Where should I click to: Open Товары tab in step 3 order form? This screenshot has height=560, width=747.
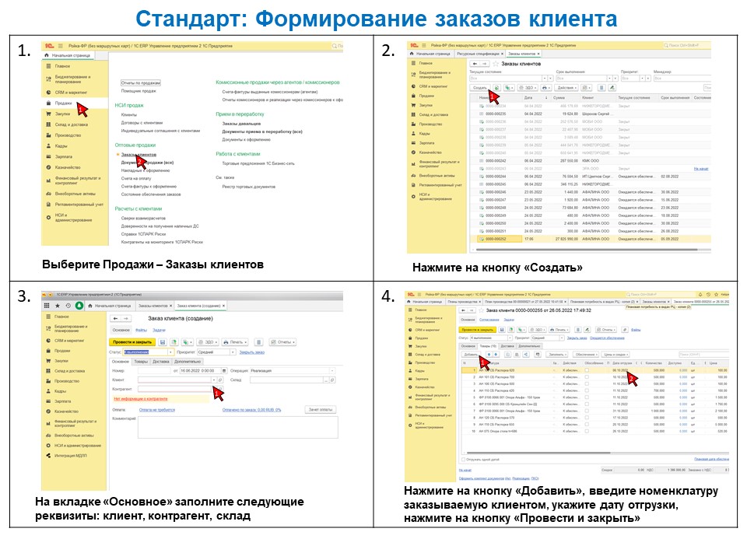coord(141,362)
